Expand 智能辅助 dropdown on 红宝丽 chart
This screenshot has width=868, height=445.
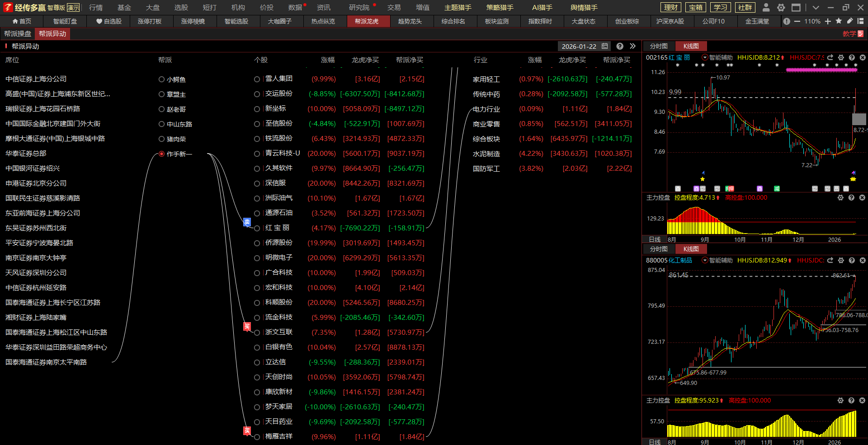point(704,57)
